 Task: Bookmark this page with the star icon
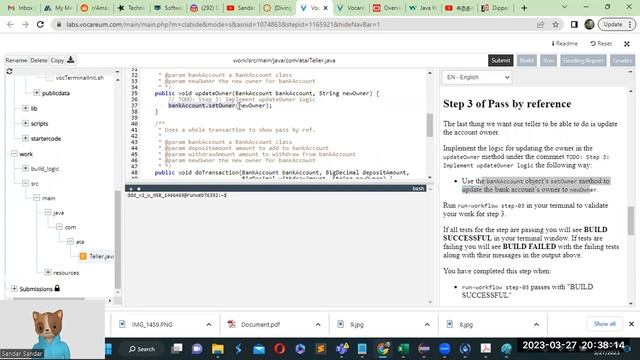tap(556, 24)
